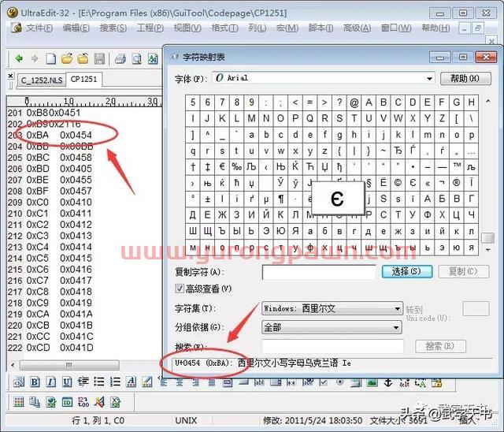
Task: Click the bold B icon in HTML toolbar
Action: (35, 382)
